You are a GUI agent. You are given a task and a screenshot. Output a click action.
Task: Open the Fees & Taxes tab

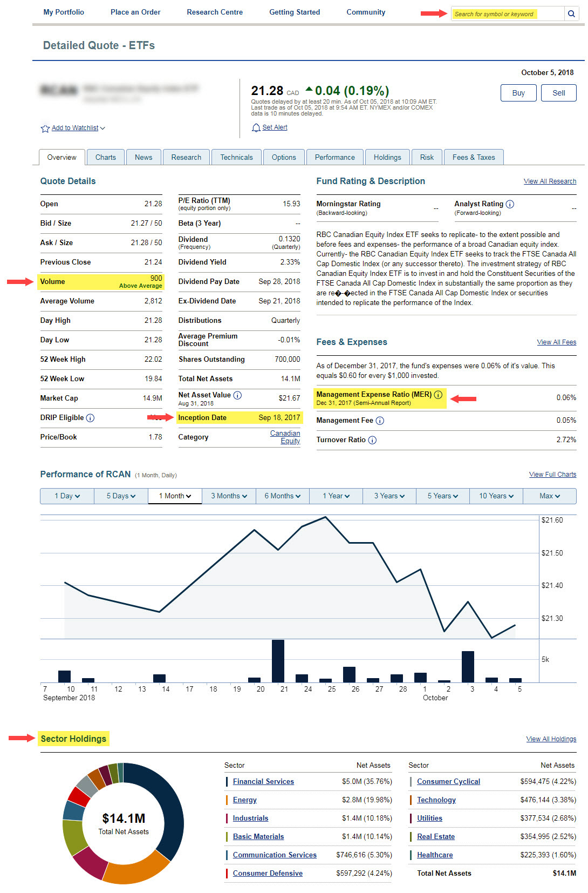click(473, 158)
